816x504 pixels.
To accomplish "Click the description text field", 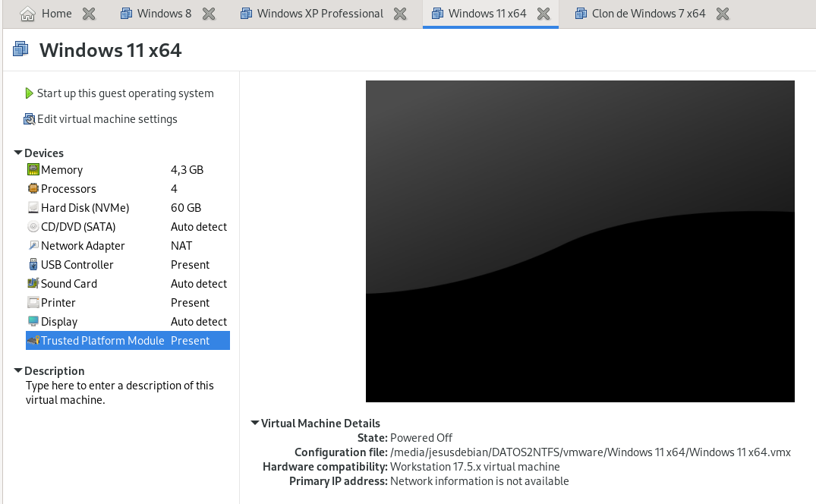I will tap(120, 392).
